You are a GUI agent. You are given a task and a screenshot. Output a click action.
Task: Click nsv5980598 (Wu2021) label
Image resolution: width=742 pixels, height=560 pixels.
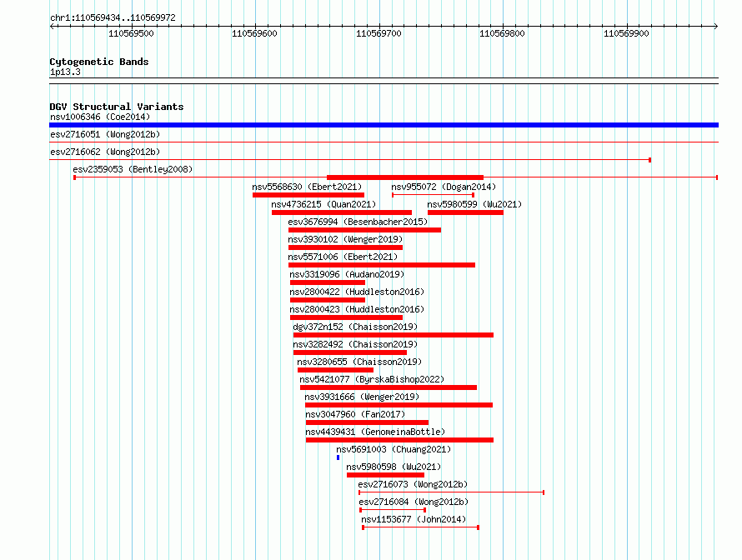(x=394, y=467)
